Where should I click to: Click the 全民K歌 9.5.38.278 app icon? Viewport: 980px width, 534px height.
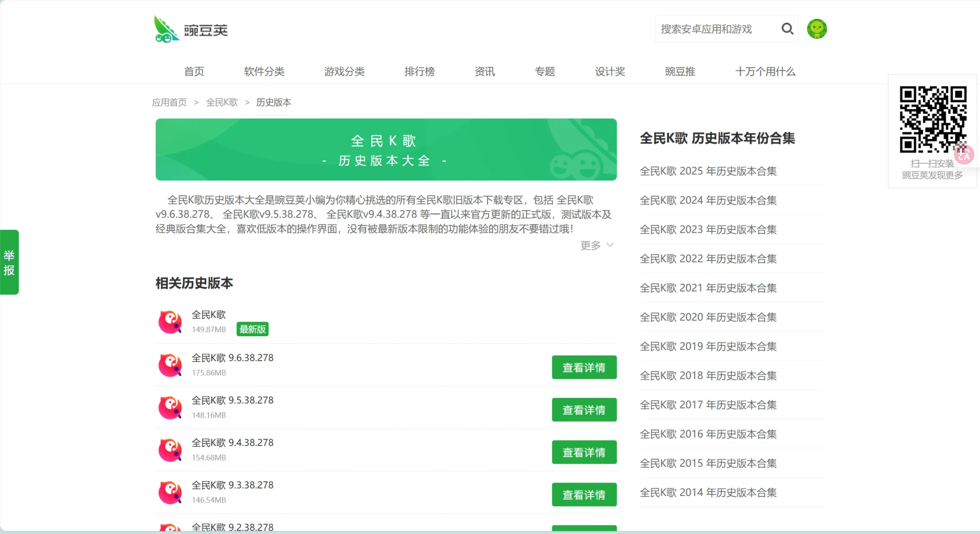click(x=170, y=407)
